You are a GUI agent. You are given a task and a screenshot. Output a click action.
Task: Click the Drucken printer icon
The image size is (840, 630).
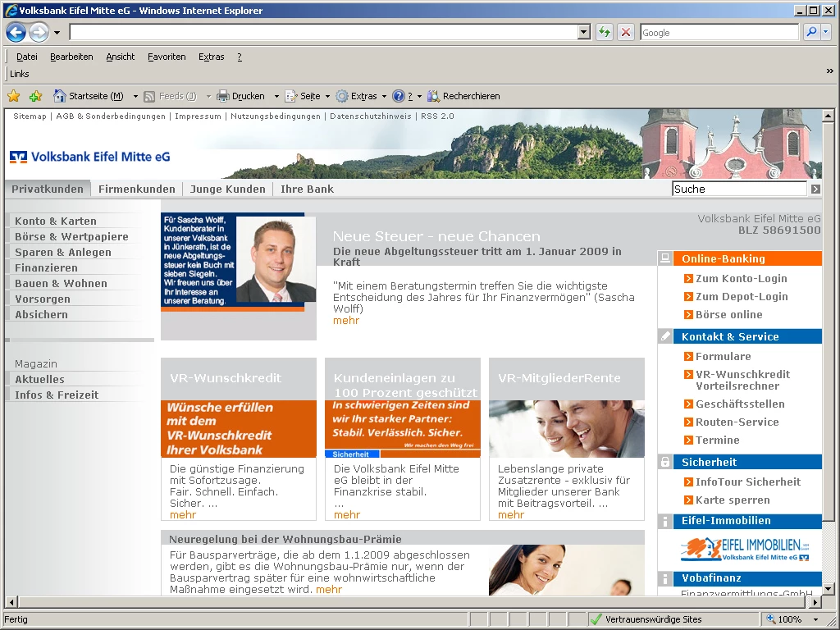point(223,96)
